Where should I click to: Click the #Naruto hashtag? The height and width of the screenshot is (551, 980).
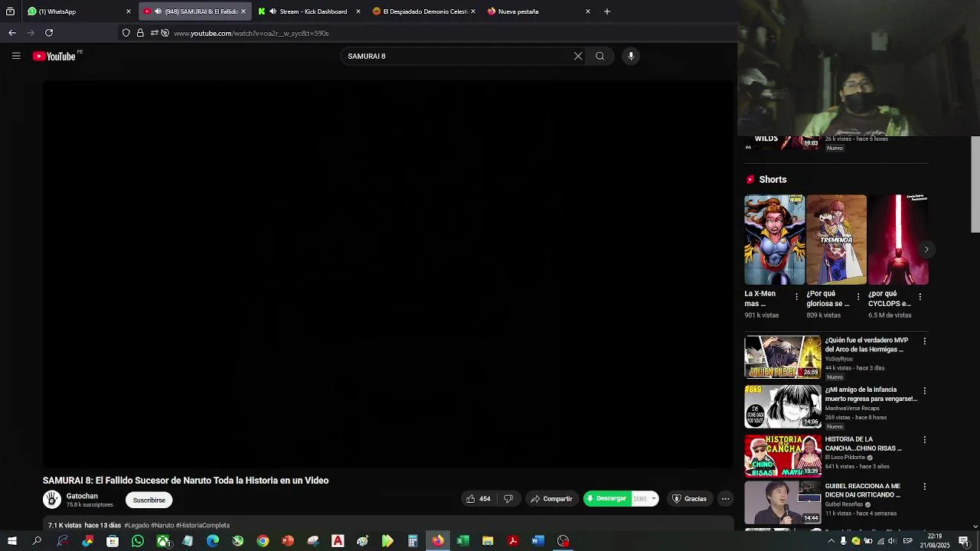[x=162, y=526]
